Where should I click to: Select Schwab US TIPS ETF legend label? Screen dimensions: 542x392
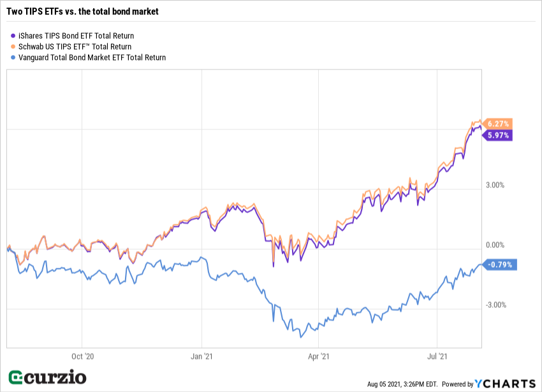75,47
